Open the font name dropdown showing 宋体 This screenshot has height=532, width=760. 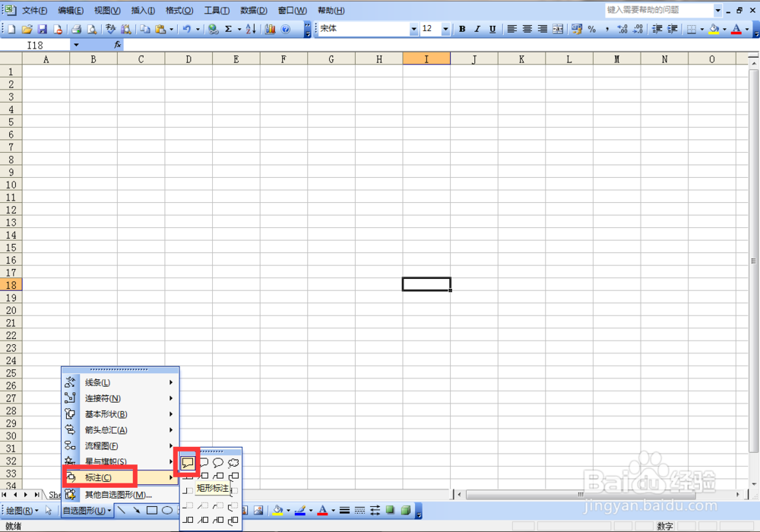pyautogui.click(x=413, y=29)
